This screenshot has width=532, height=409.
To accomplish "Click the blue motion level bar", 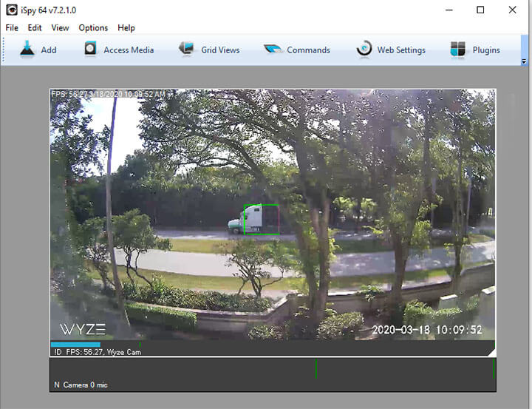I will coord(75,344).
